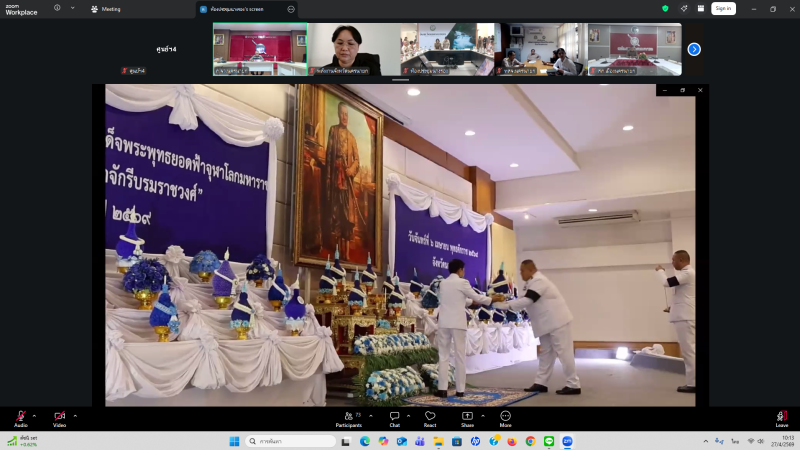Expand video options arrow beside Video
800x450 pixels.
(75, 415)
